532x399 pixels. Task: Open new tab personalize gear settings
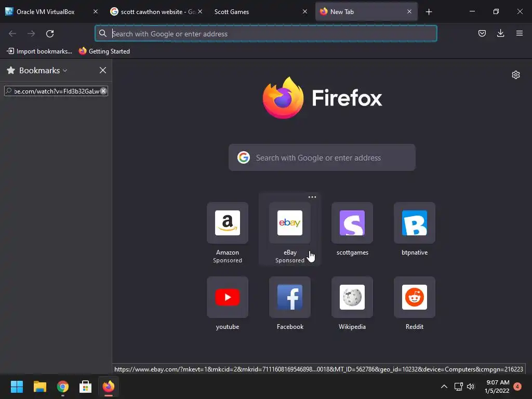516,75
